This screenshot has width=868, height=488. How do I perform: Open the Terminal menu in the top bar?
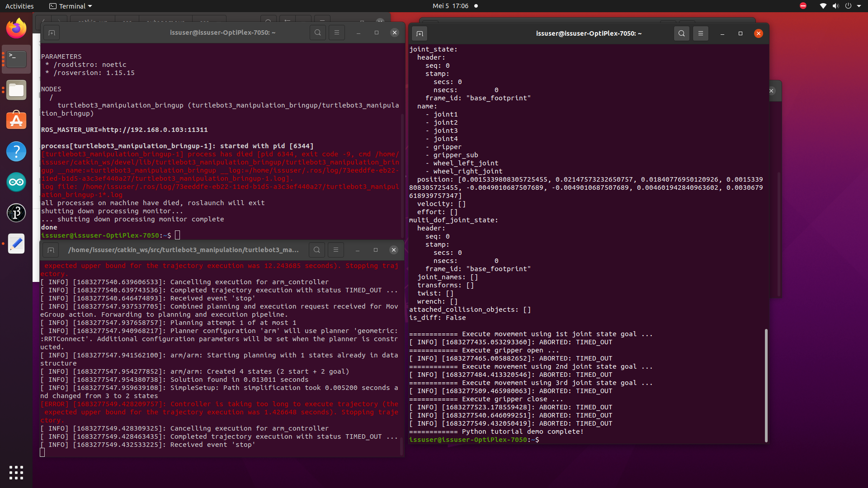[x=70, y=6]
